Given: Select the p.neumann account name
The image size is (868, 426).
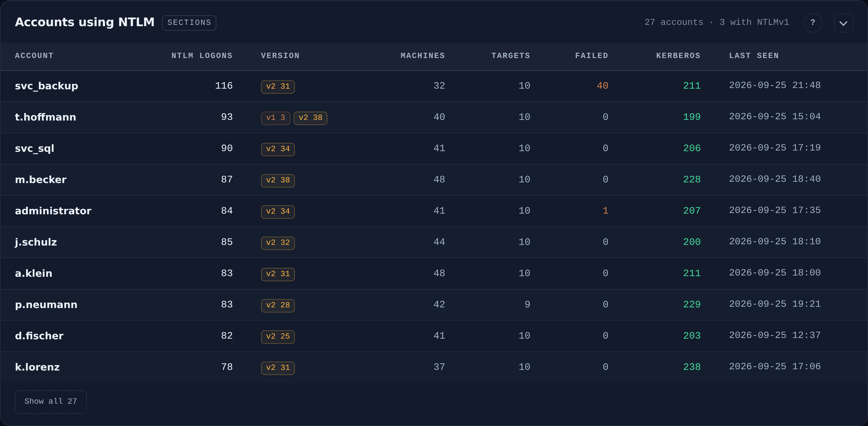Looking at the screenshot, I should 46,305.
